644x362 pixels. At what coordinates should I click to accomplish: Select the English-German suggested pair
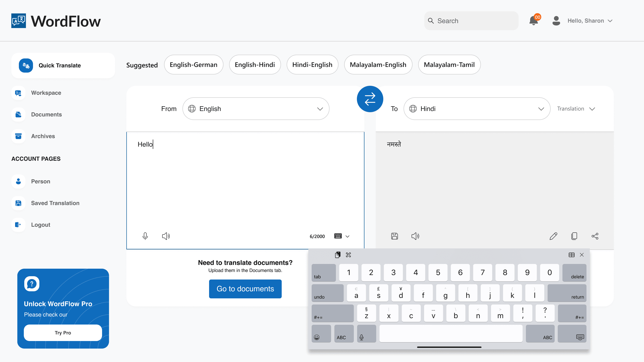tap(194, 65)
